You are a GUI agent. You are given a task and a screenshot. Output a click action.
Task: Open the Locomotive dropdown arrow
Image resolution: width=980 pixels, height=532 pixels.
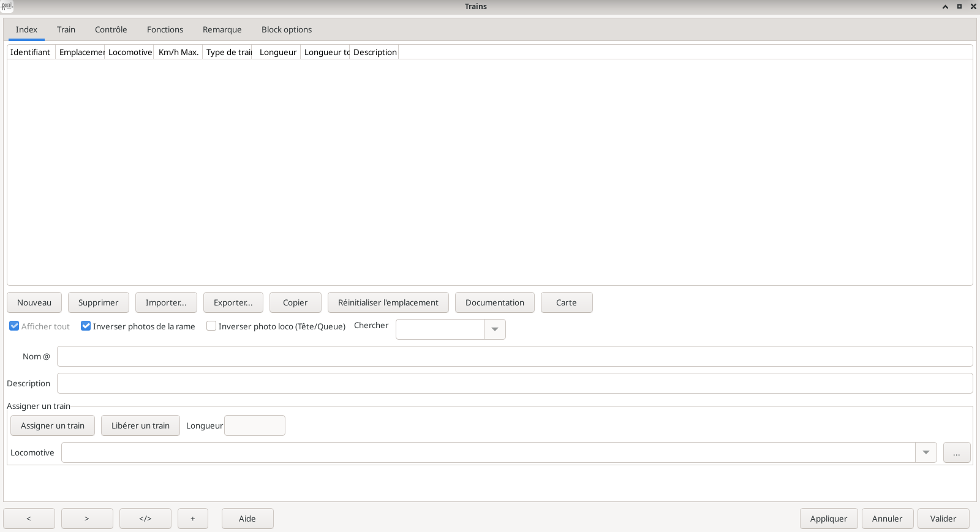925,453
